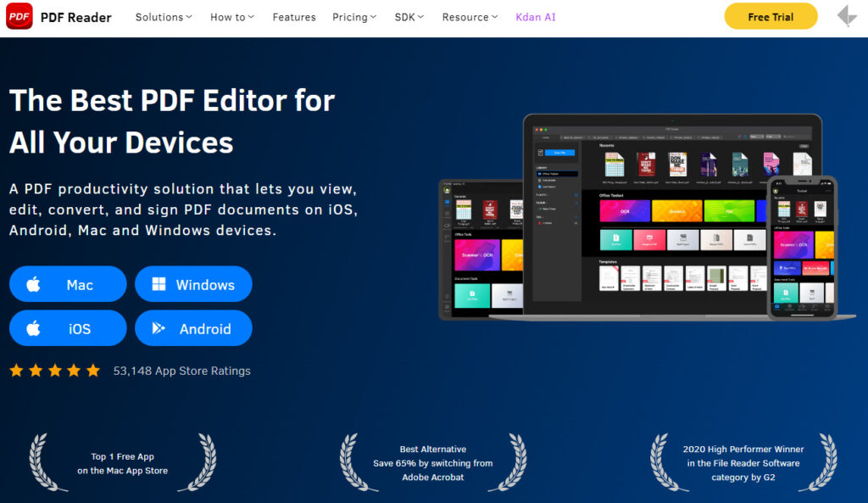Open the Solutions menu label
868x503 pixels.
(x=159, y=17)
